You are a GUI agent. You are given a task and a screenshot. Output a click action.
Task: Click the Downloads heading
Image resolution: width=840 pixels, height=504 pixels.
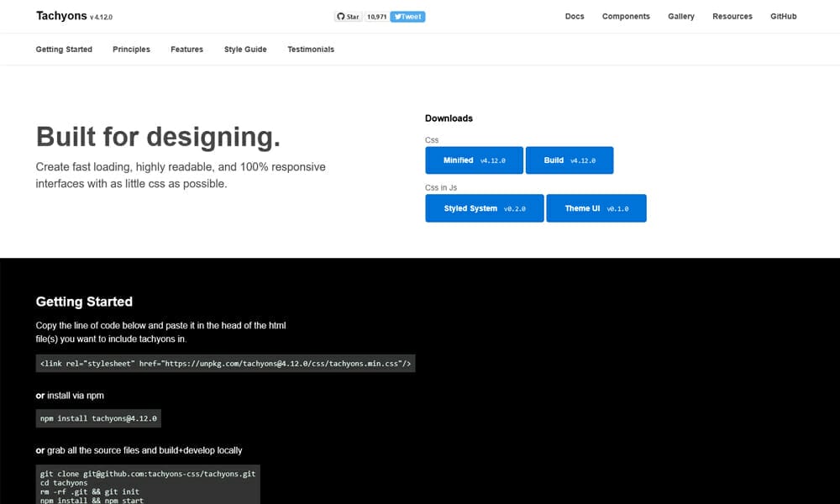click(x=449, y=118)
